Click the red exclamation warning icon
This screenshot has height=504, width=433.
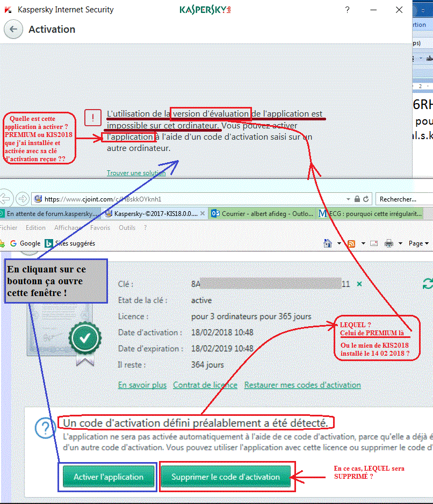[x=93, y=118]
